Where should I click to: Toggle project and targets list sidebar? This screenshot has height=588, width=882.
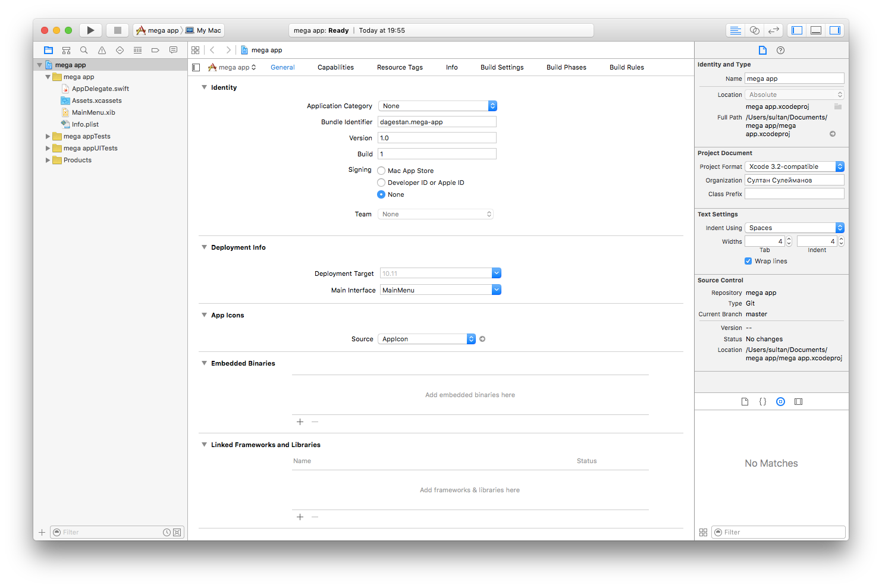(196, 68)
